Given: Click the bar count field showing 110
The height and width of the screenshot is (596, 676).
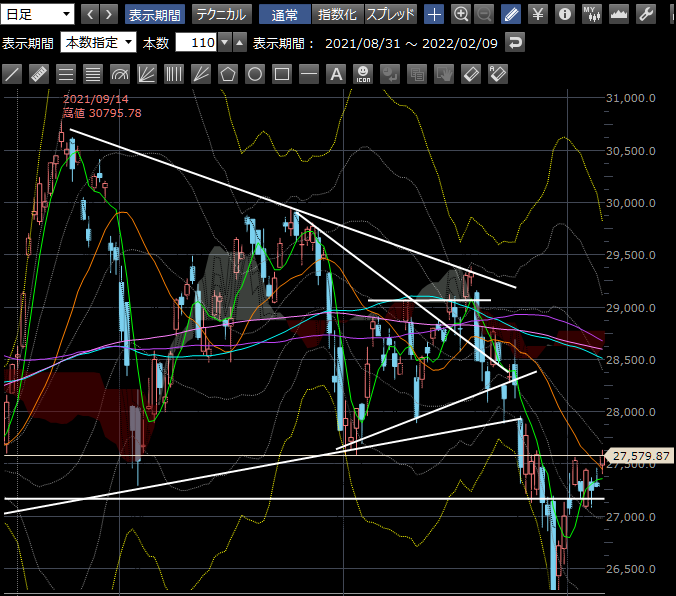Looking at the screenshot, I should coord(195,42).
